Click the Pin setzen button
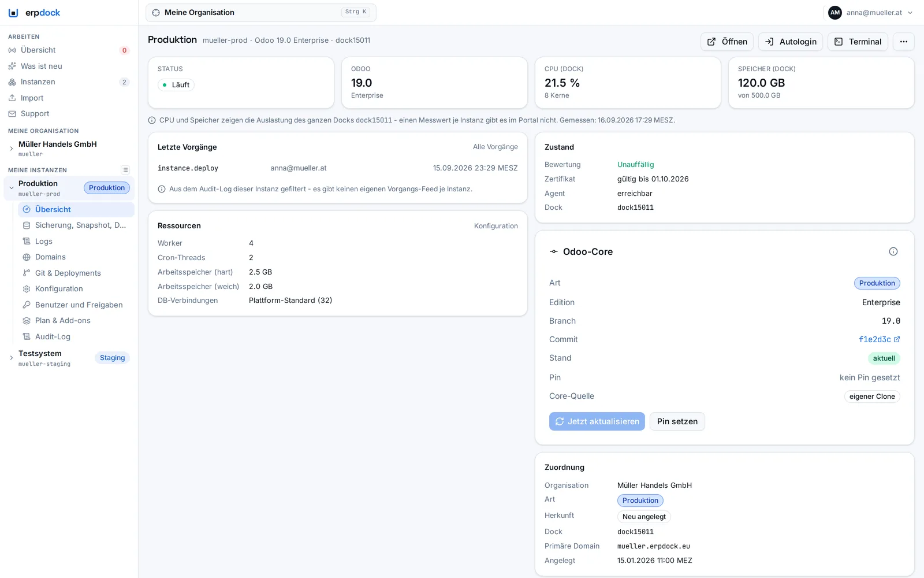This screenshot has height=578, width=924. click(677, 421)
